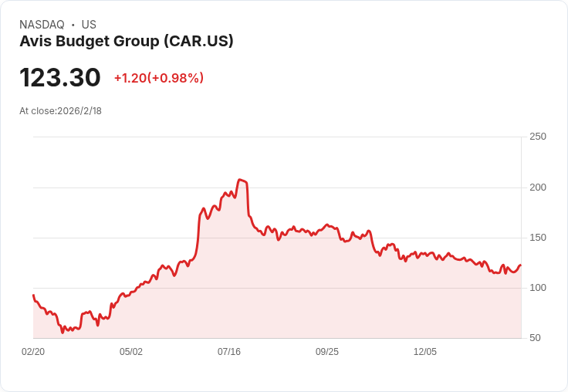The image size is (568, 392).
Task: Click the 05/02 date on x-axis
Action: [x=131, y=352]
